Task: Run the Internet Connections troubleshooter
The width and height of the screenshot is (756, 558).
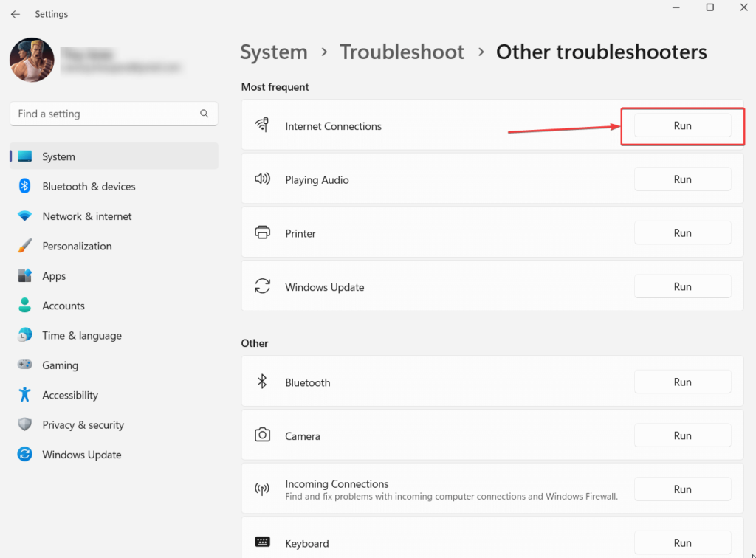Action: [x=682, y=125]
